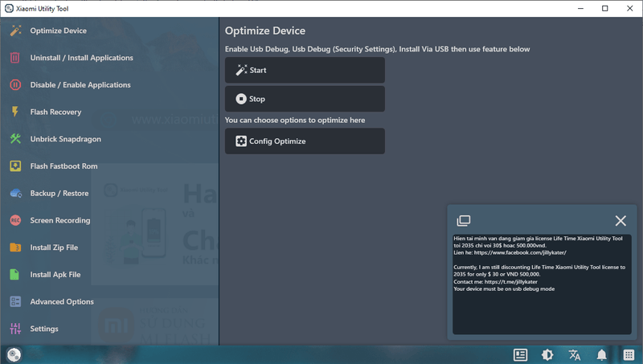Toggle the brightness theme icon
The width and height of the screenshot is (643, 364).
[547, 354]
